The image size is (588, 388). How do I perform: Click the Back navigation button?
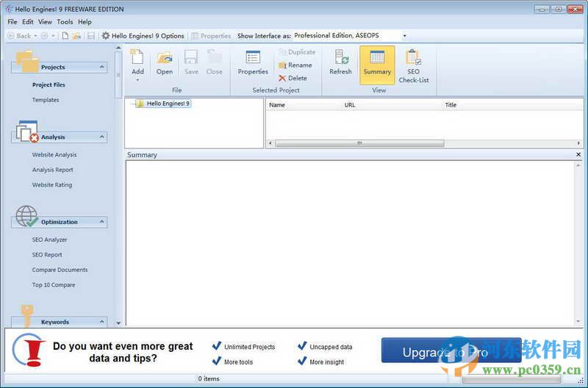coord(20,36)
